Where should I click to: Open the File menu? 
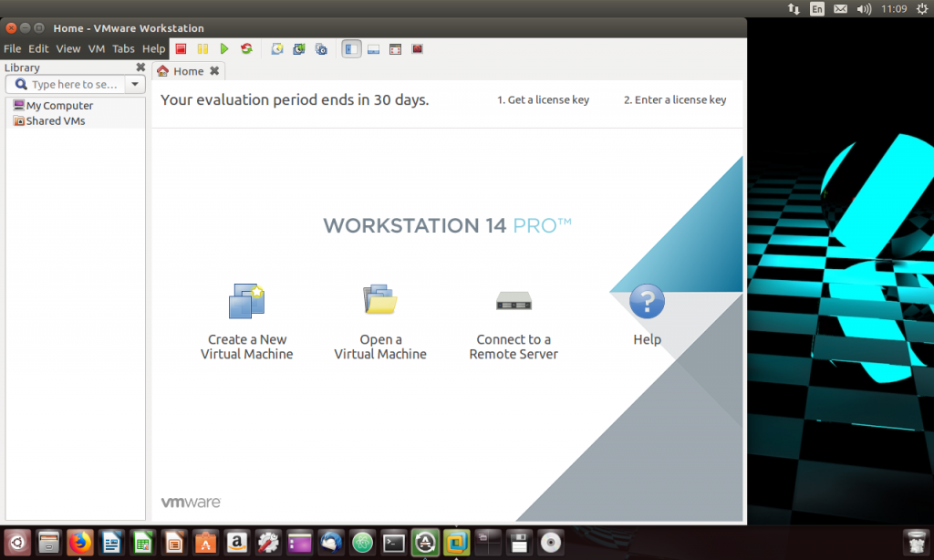coord(12,48)
